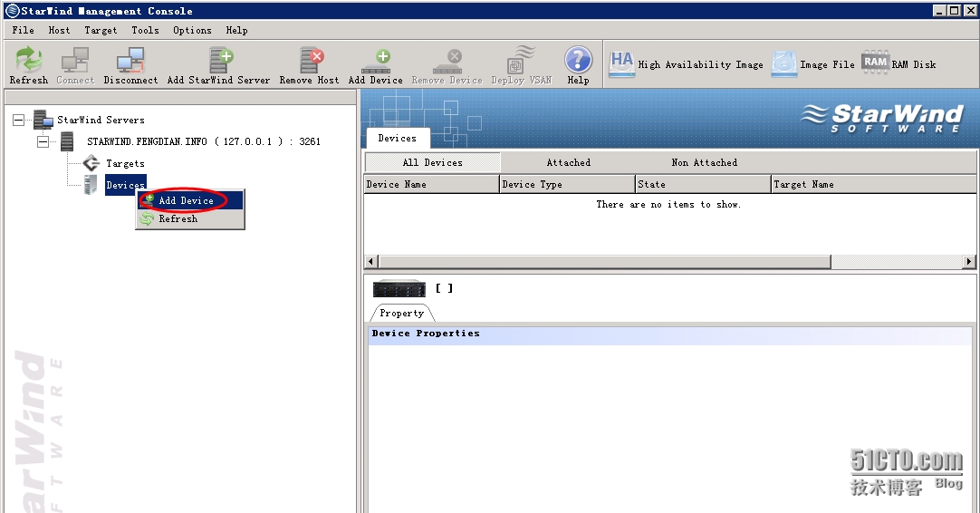Click the RAM Disk toolbar icon
Image resolution: width=980 pixels, height=513 pixels.
click(x=876, y=62)
